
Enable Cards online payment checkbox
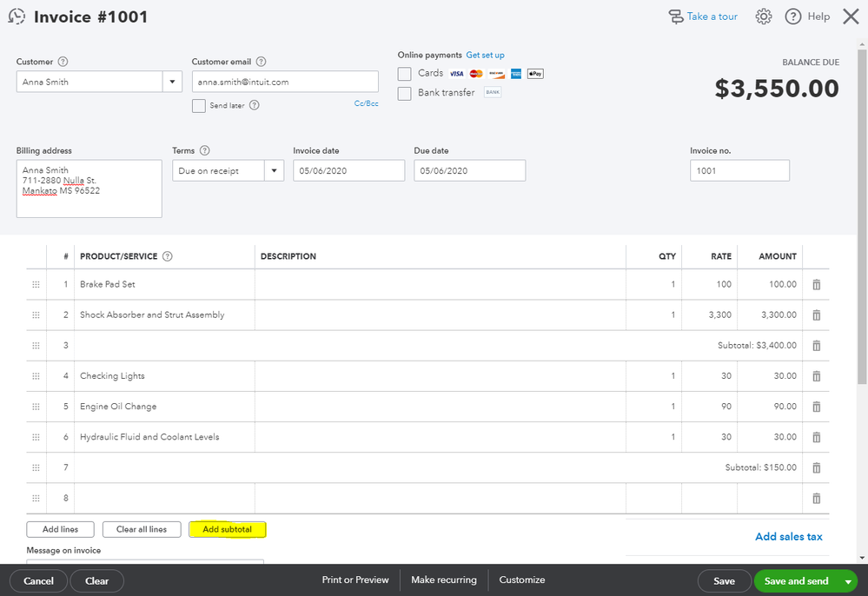click(405, 74)
